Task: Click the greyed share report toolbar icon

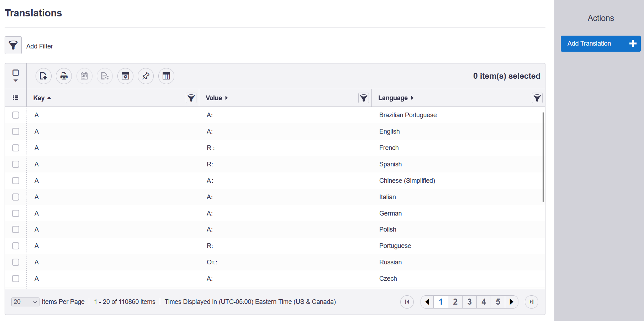Action: pyautogui.click(x=105, y=76)
